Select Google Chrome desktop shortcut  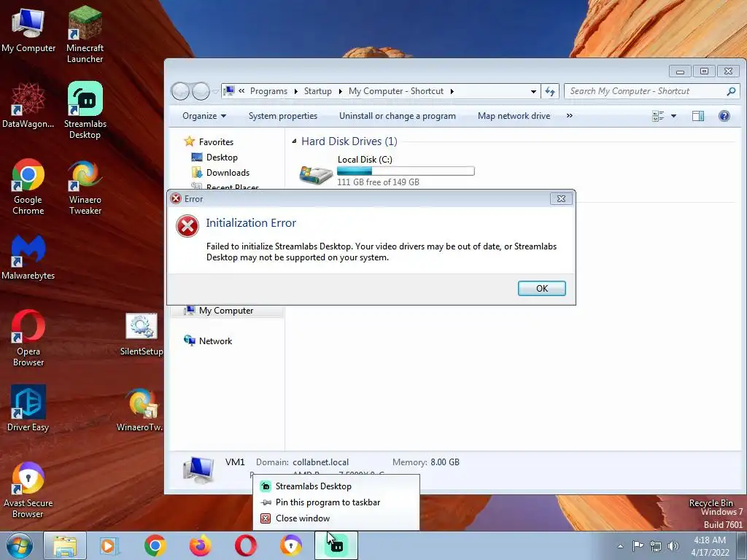[28, 187]
